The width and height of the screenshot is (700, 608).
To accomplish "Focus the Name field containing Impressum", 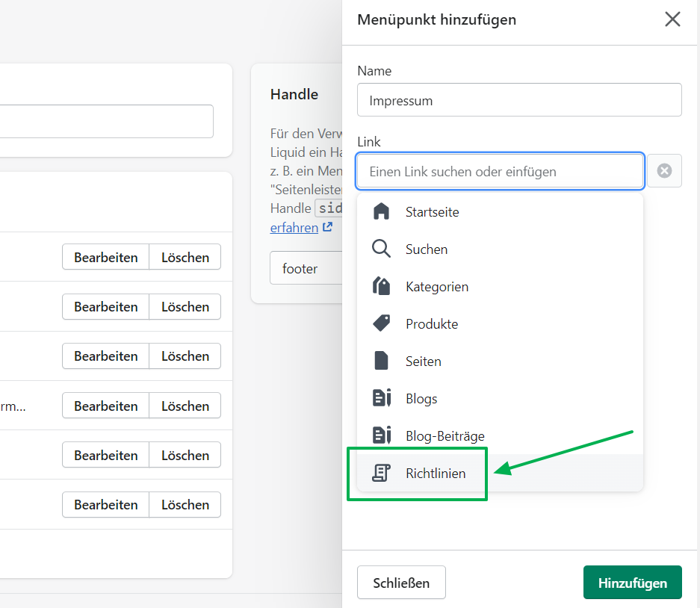I will coord(519,100).
